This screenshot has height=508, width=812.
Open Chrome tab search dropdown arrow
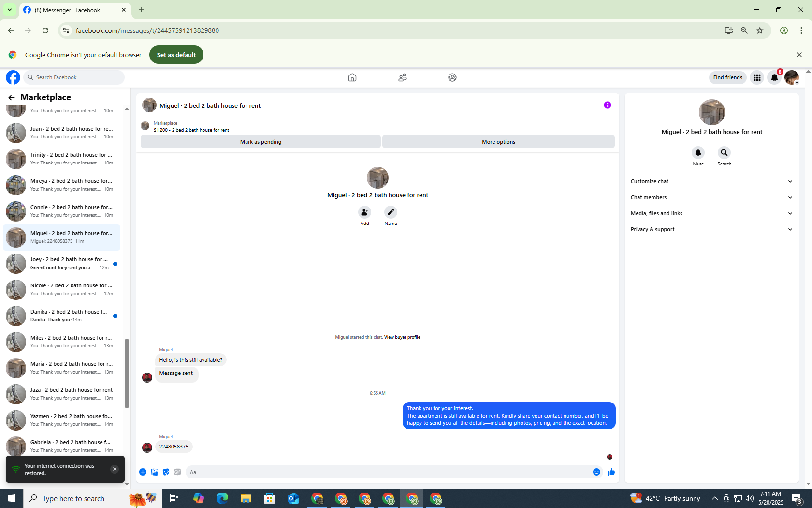click(9, 10)
